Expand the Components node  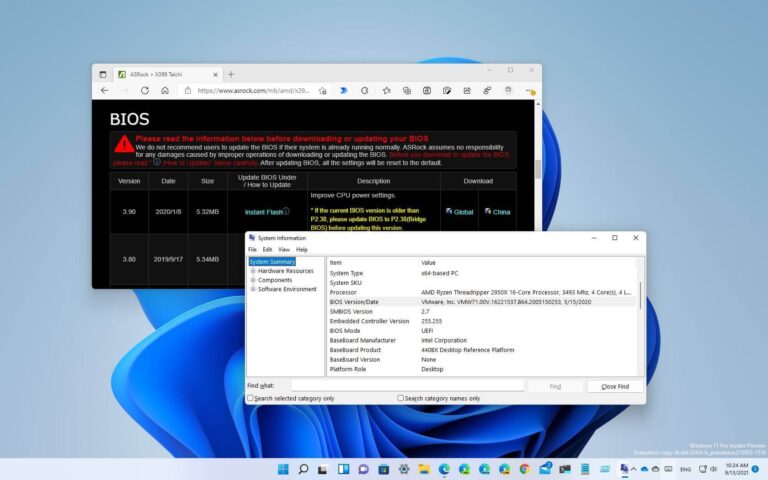point(253,280)
